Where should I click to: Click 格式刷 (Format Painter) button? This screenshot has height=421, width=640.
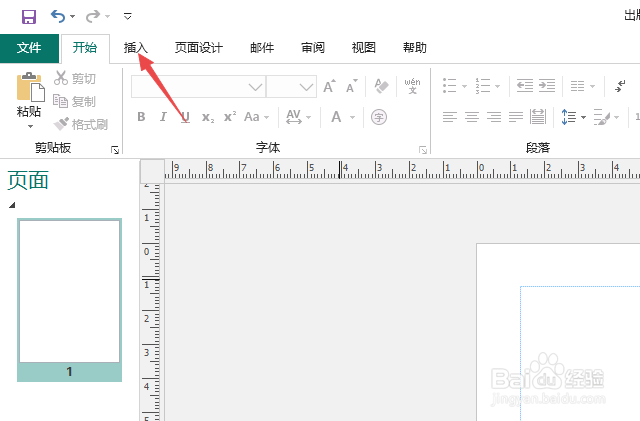[x=81, y=124]
